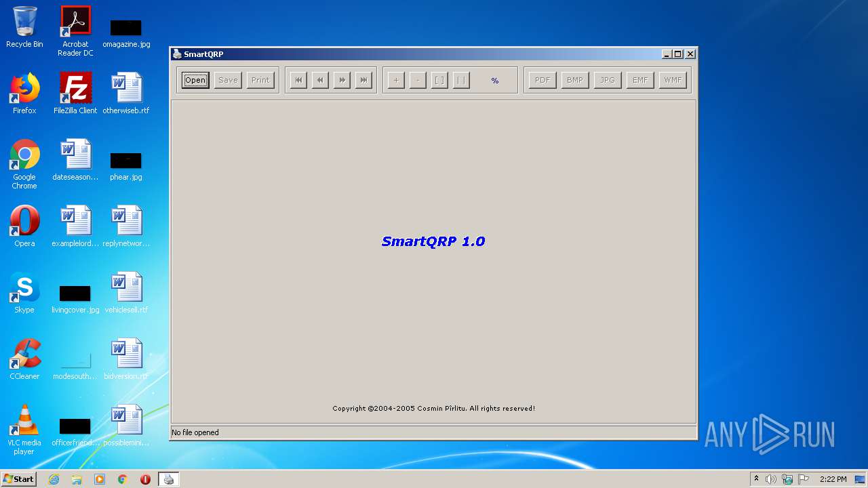Select modesouth file on desktop
The width and height of the screenshot is (868, 488).
click(75, 366)
